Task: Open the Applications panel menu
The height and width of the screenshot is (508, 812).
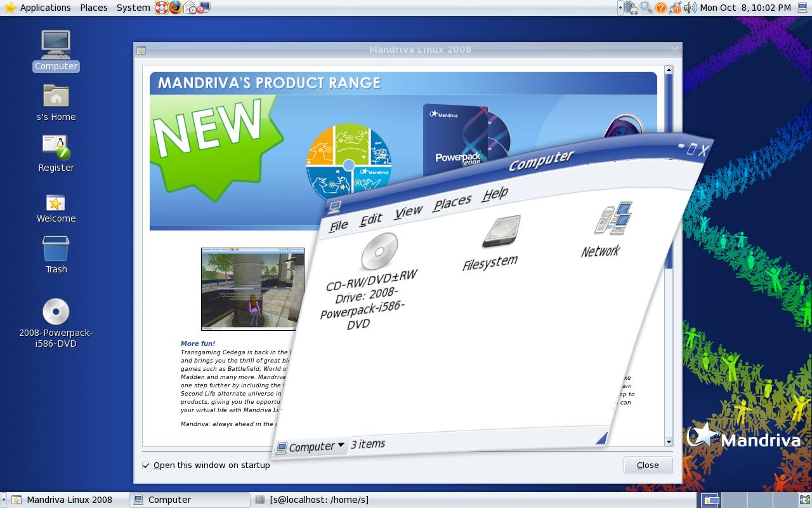Action: click(38, 8)
